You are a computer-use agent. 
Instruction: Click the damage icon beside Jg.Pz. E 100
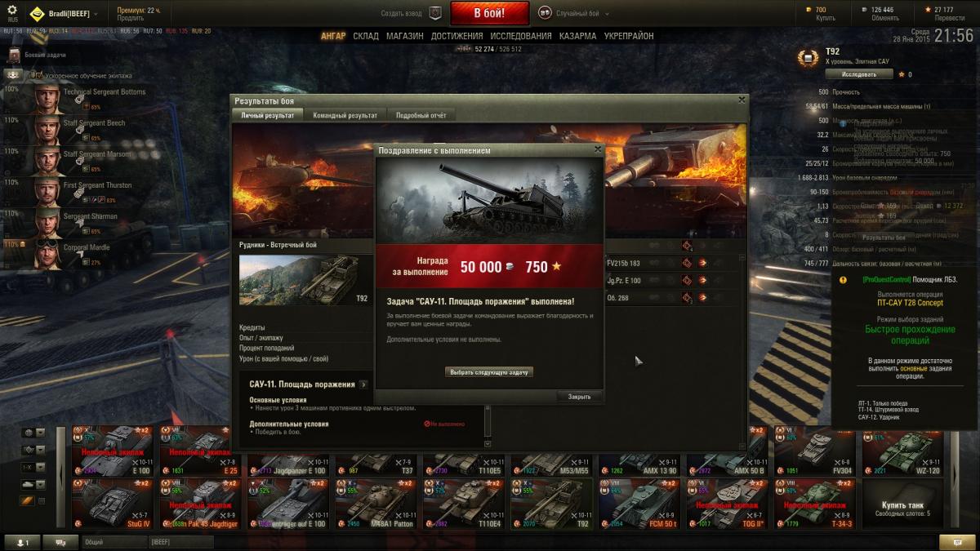point(687,281)
